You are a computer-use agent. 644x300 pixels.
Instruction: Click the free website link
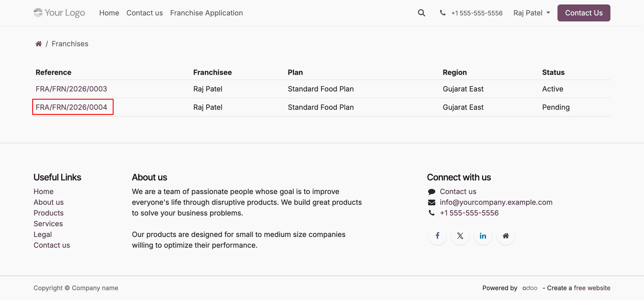click(592, 288)
